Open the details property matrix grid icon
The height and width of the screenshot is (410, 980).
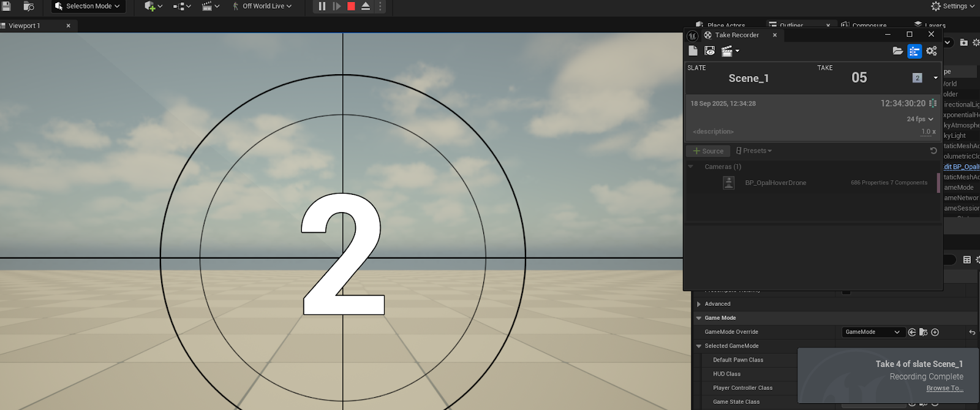tap(967, 260)
